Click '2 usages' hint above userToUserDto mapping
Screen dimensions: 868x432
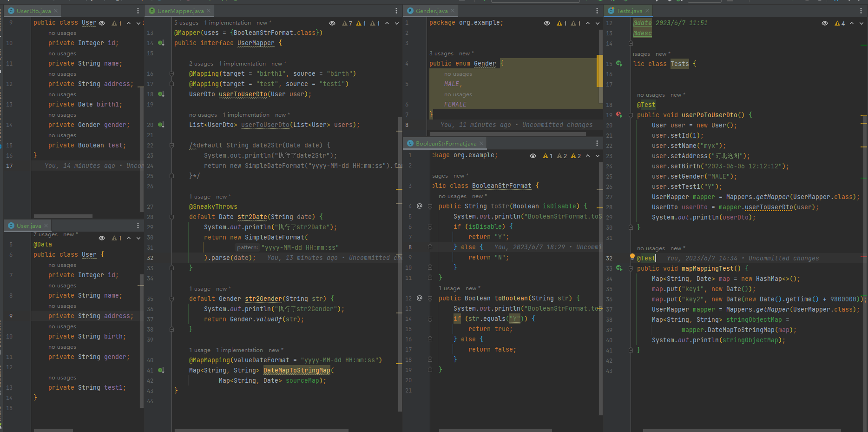click(201, 64)
